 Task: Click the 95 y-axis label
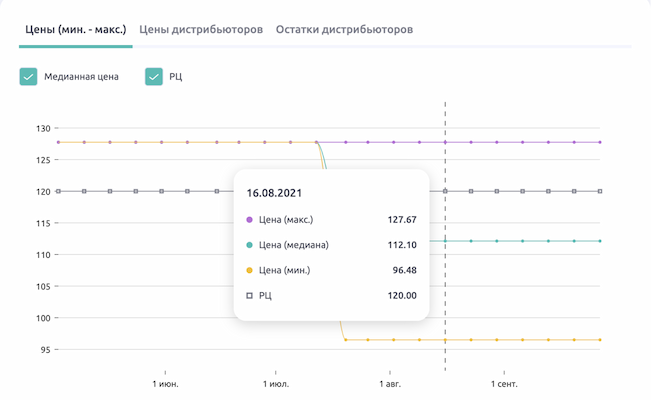46,349
